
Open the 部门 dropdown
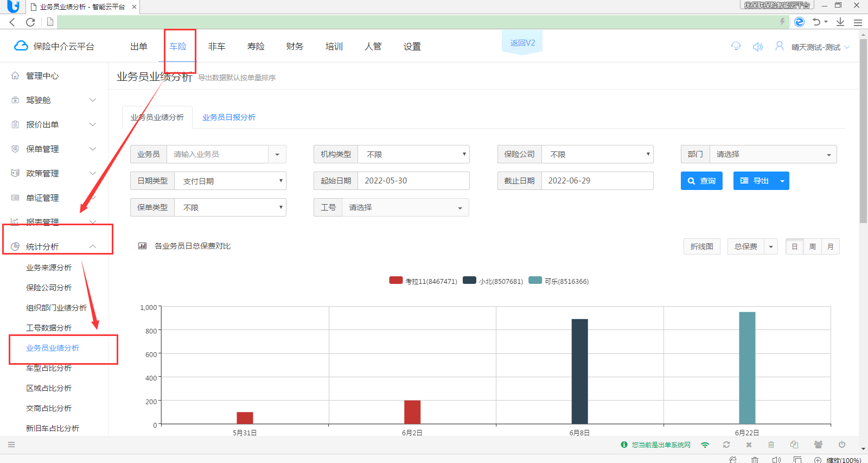[x=773, y=154]
